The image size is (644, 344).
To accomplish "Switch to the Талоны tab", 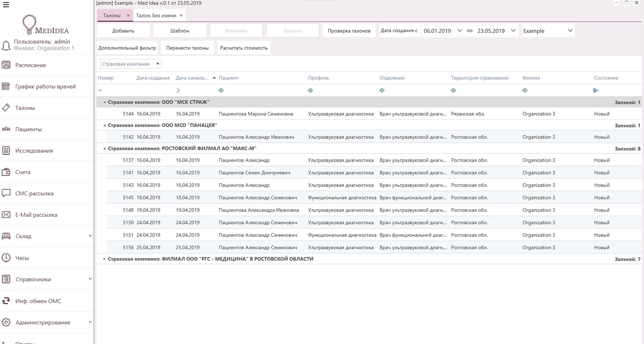I will tap(112, 15).
